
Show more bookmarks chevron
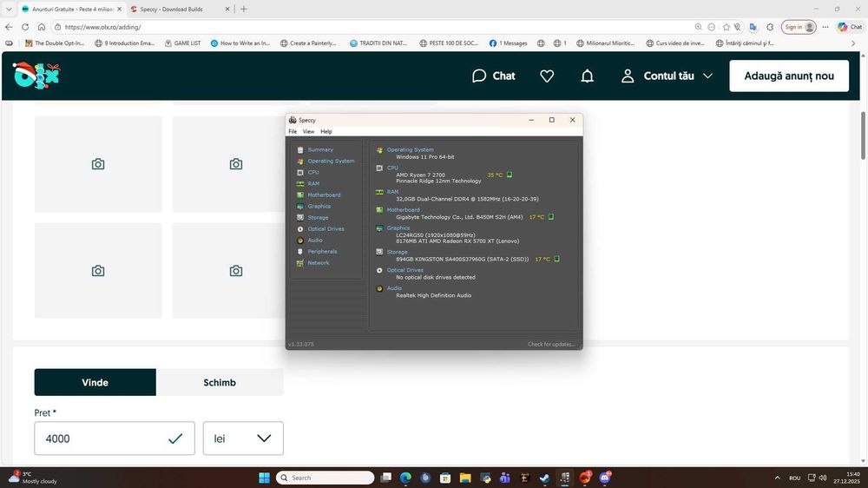pyautogui.click(x=853, y=43)
